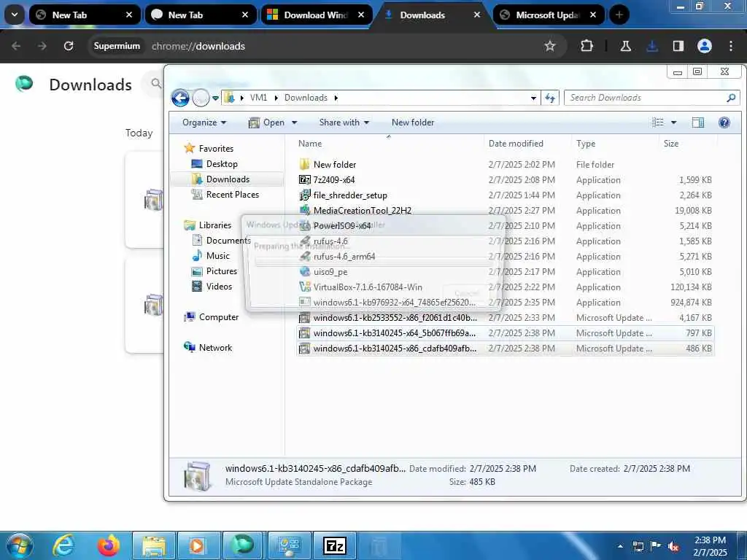
Task: Show browser downloads toolbar icon
Action: 651,46
